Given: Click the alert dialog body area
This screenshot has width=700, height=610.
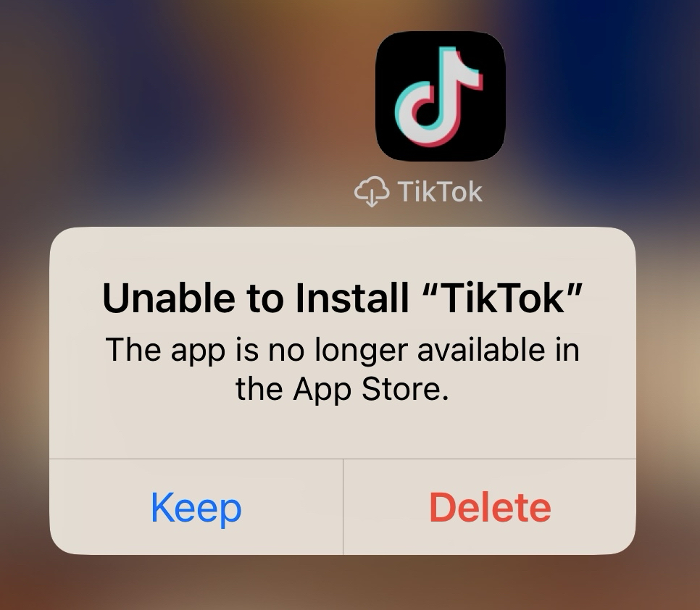Looking at the screenshot, I should tap(343, 343).
